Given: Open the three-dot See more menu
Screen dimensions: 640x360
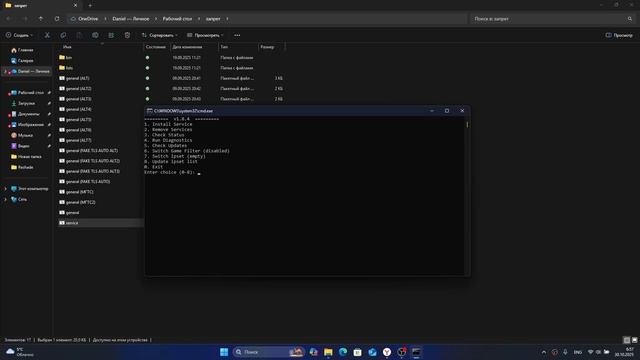Looking at the screenshot, I should click(237, 35).
